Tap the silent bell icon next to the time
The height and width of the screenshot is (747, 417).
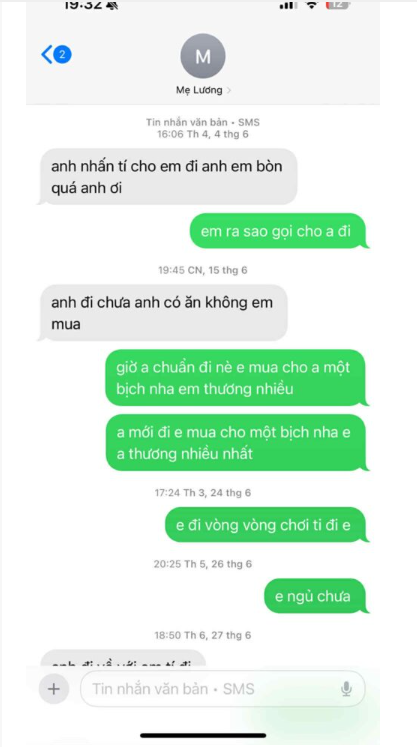tap(113, 6)
